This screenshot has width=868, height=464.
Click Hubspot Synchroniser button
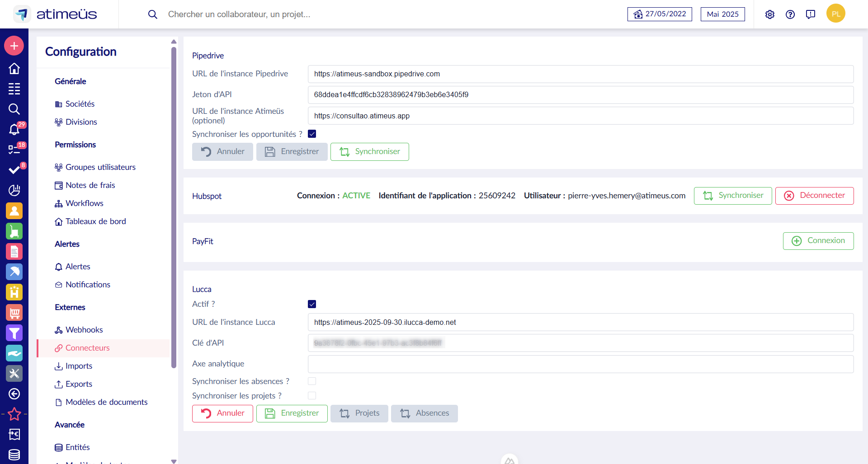(x=733, y=196)
